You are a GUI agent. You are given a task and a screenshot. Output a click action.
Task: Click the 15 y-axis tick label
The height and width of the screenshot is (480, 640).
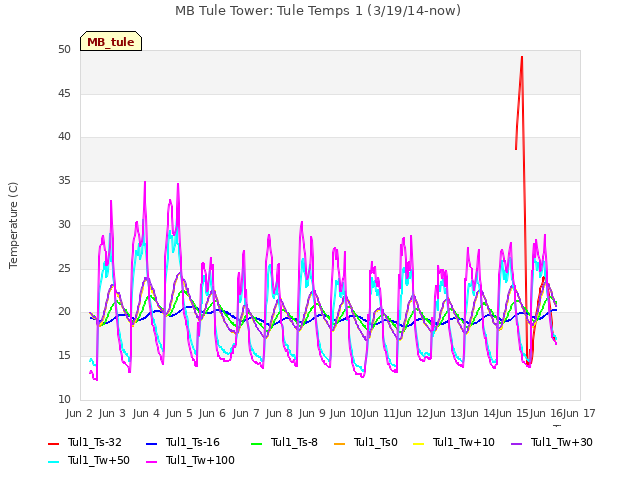pyautogui.click(x=64, y=356)
